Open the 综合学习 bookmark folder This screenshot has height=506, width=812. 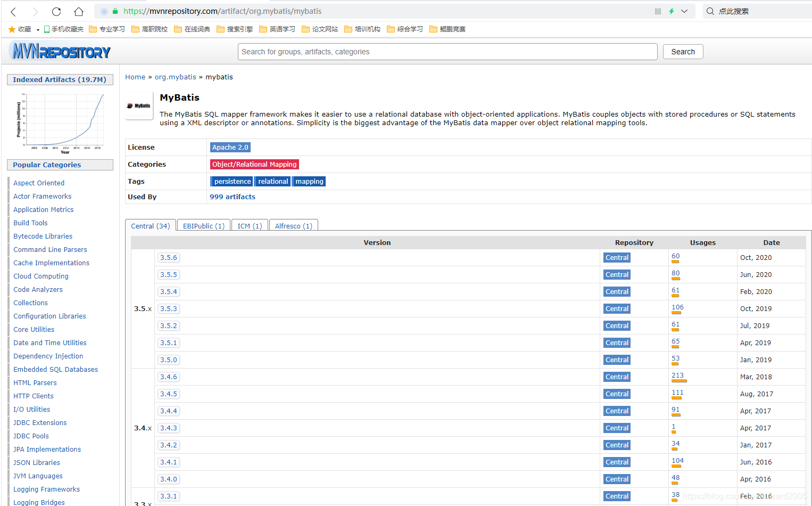[x=405, y=29]
